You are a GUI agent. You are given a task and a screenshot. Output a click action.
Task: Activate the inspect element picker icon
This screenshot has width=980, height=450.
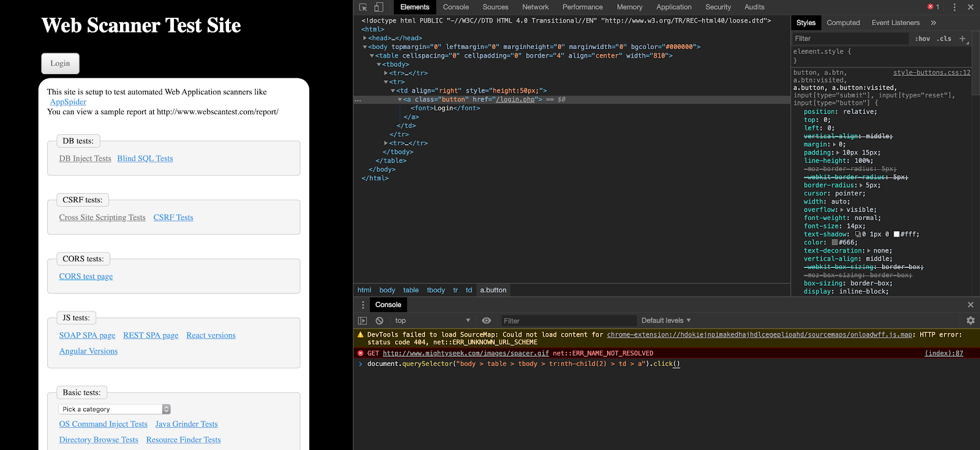[363, 7]
